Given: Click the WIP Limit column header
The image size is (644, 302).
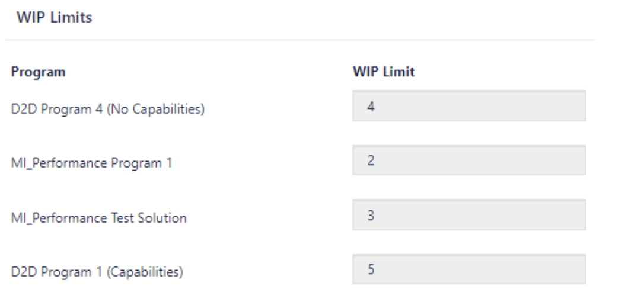Looking at the screenshot, I should (384, 72).
